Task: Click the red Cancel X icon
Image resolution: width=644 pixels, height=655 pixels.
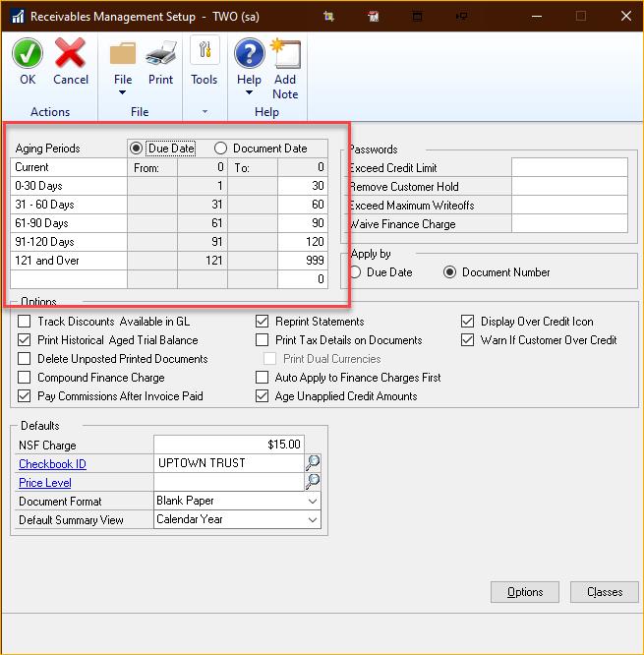Action: pyautogui.click(x=70, y=53)
